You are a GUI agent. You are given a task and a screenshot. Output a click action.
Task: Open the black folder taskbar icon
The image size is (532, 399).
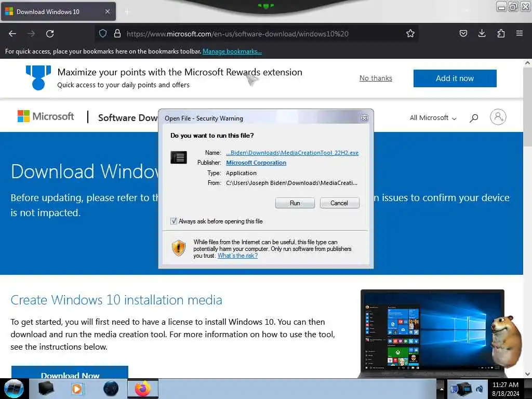point(46,389)
